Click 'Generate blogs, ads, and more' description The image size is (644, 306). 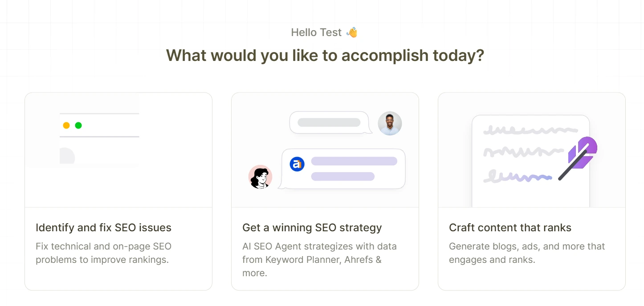527,253
